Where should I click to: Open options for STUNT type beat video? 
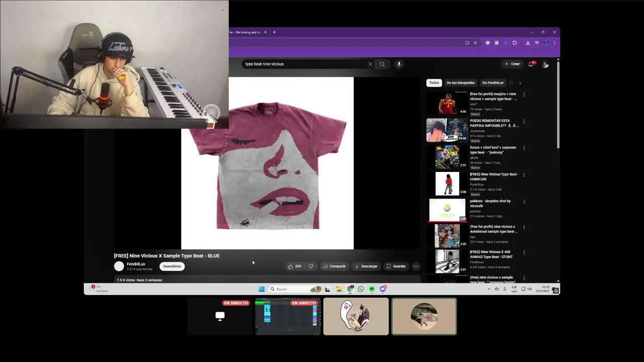coord(524,253)
